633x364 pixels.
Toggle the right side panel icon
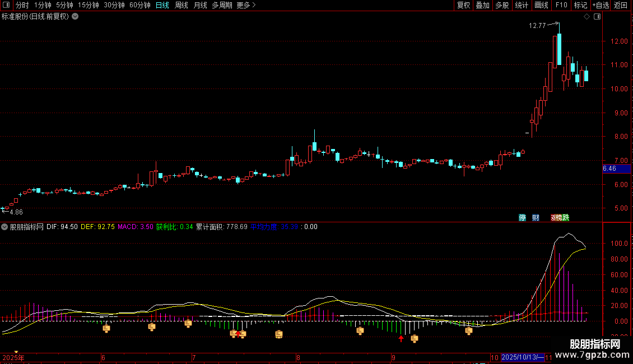pos(597,17)
